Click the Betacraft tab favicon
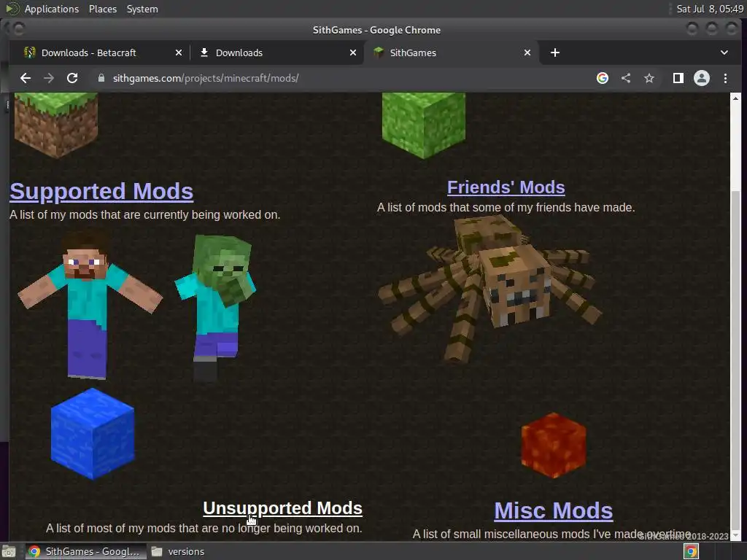747x560 pixels. click(x=29, y=52)
